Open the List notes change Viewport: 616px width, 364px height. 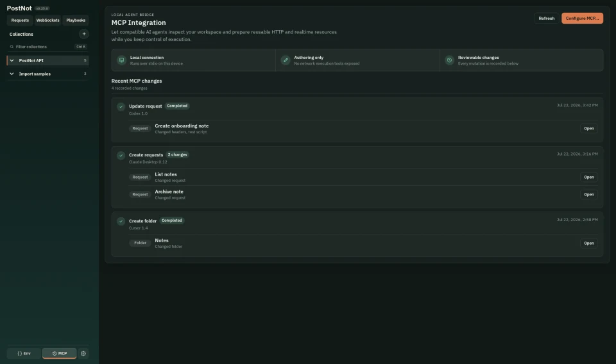[x=588, y=178]
